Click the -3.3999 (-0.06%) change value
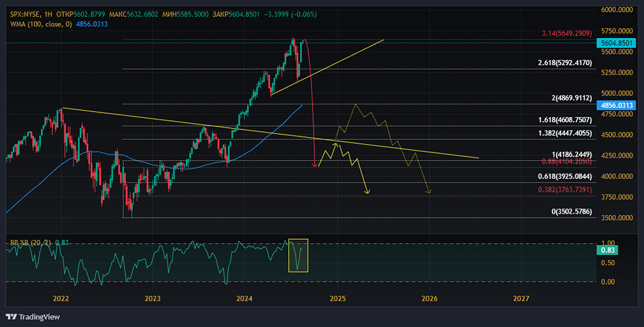 pyautogui.click(x=290, y=14)
